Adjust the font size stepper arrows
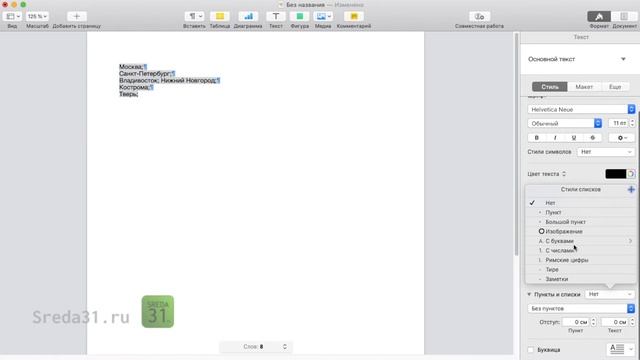The height and width of the screenshot is (360, 640). point(632,123)
